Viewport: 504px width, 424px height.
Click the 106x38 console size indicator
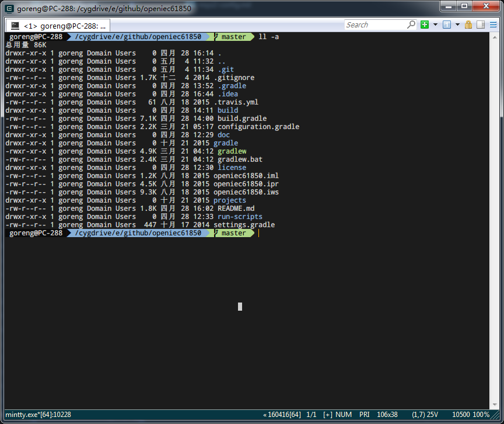pos(387,414)
